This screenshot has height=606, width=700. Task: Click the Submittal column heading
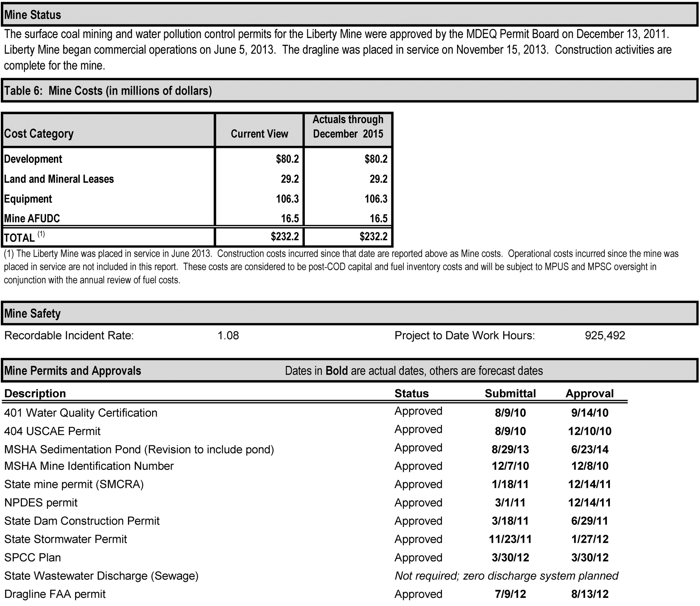(510, 393)
